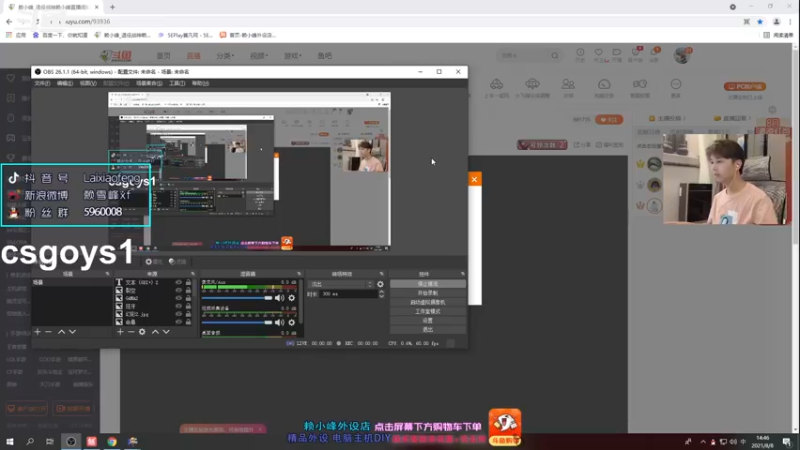Click the 滤镜 filters button above Sources
Image resolution: width=800 pixels, height=450 pixels.
click(178, 262)
